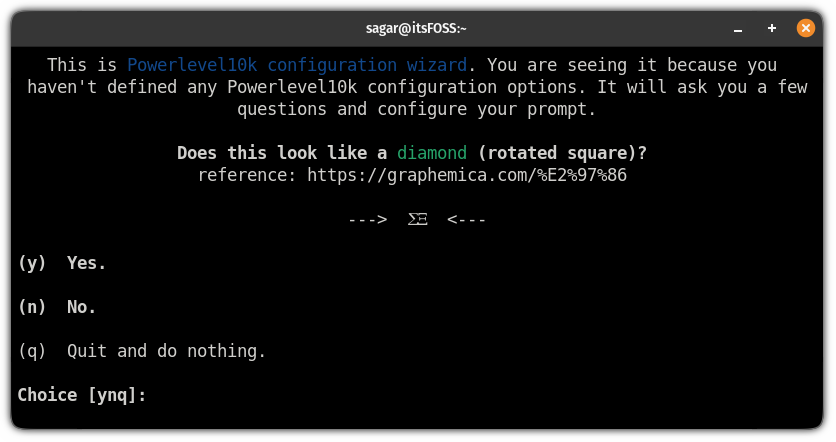The image size is (836, 442).
Task: Close the terminal with the orange X
Action: pyautogui.click(x=806, y=28)
